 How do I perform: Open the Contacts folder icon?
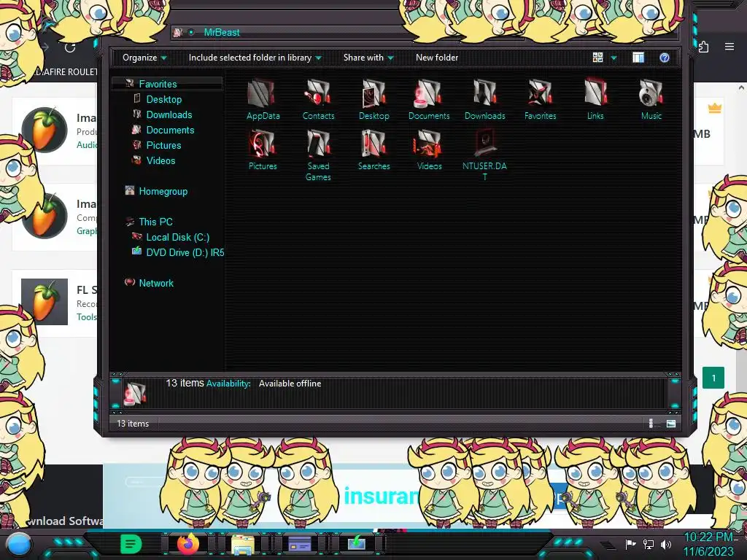click(318, 99)
